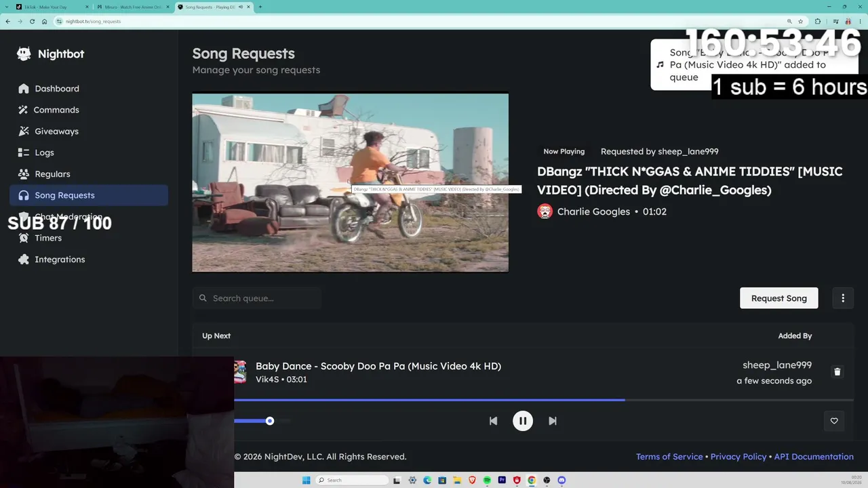Click the Integrations puzzle icon
The image size is (868, 488).
[24, 260]
